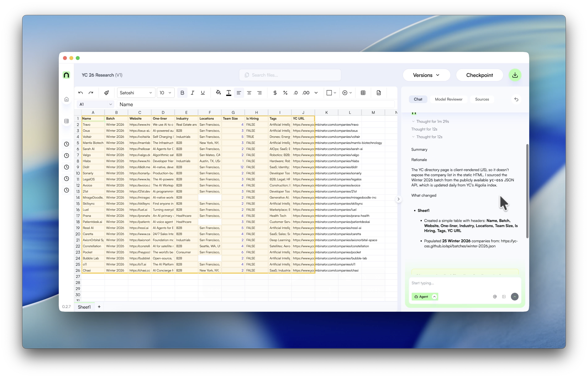
Task: Click the Checkpoint button
Action: 479,75
